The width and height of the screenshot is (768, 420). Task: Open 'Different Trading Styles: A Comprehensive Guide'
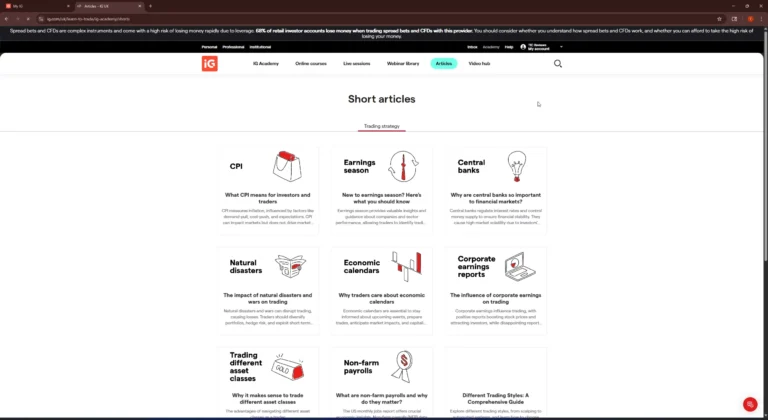[x=496, y=398]
